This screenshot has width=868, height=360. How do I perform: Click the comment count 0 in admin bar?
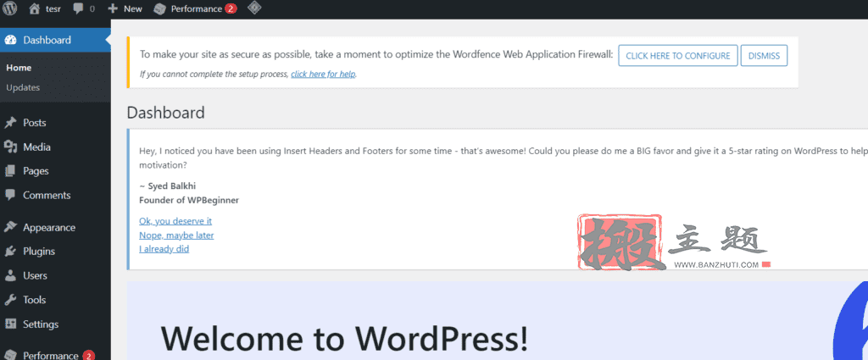(x=92, y=8)
